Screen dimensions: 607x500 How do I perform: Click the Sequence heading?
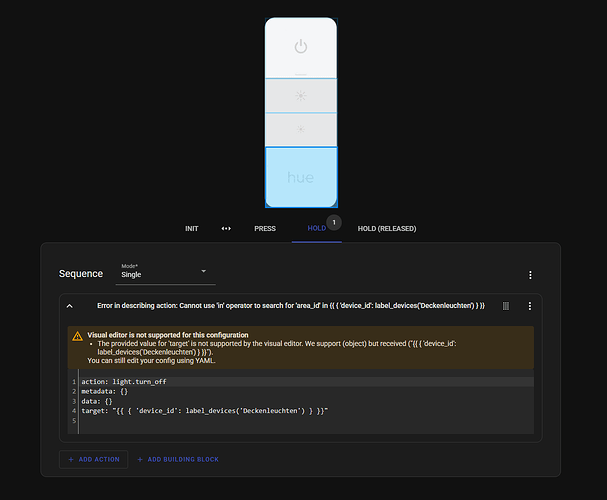(x=81, y=274)
